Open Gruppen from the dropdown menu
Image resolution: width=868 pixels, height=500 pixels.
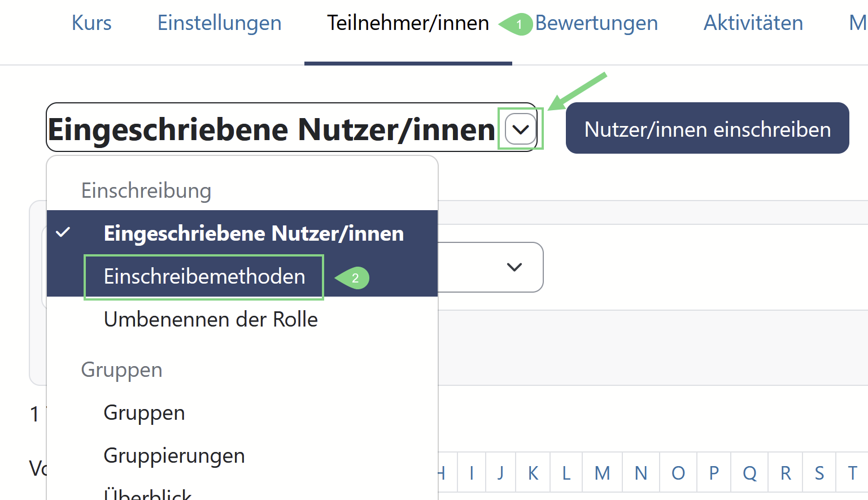(144, 413)
